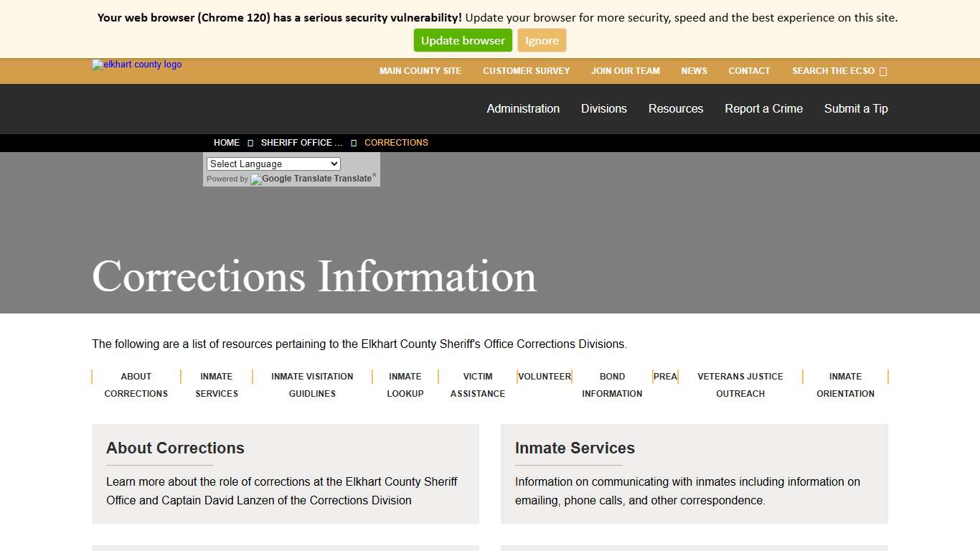
Task: Open Report a Crime from the navigation
Action: pos(763,108)
